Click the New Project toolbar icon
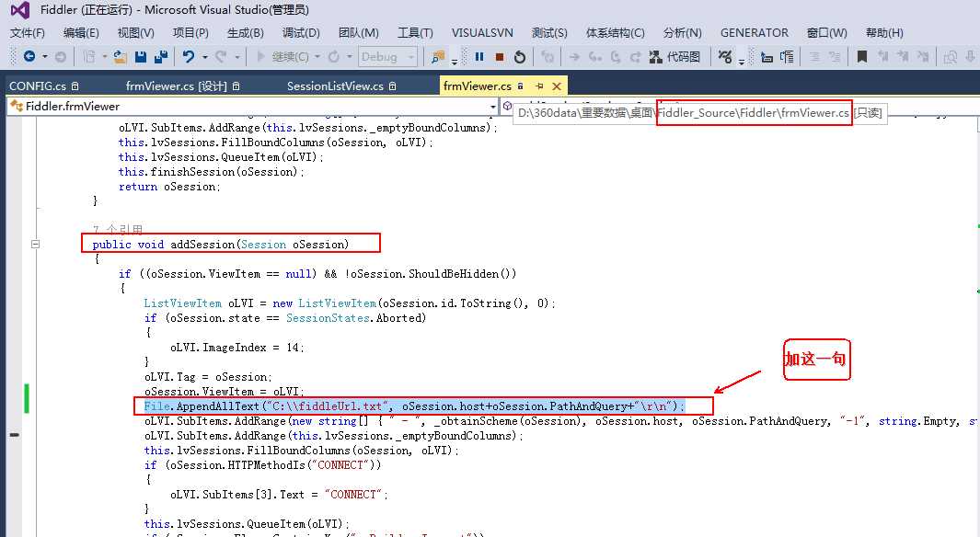 click(x=89, y=57)
